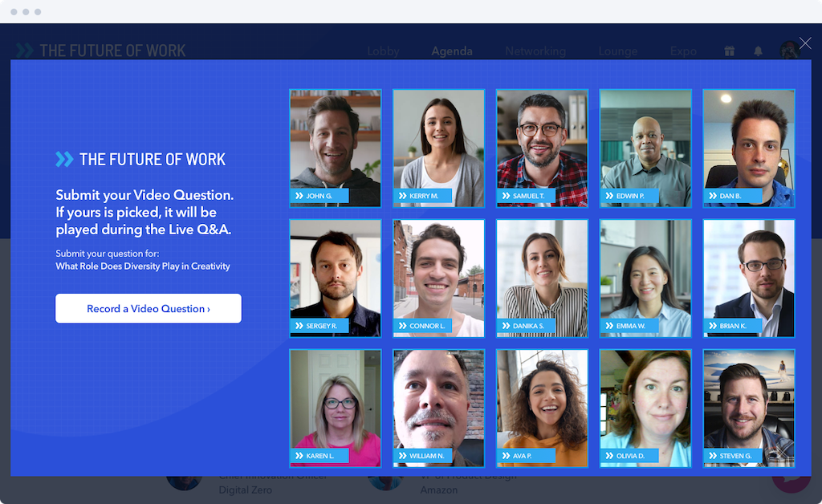The width and height of the screenshot is (822, 504).
Task: Click the 'Amazon' text behind overlay
Action: tap(439, 490)
